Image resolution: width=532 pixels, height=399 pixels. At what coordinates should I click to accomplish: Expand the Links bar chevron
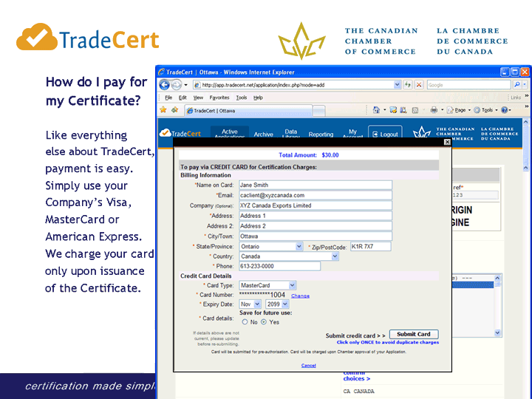(x=526, y=96)
